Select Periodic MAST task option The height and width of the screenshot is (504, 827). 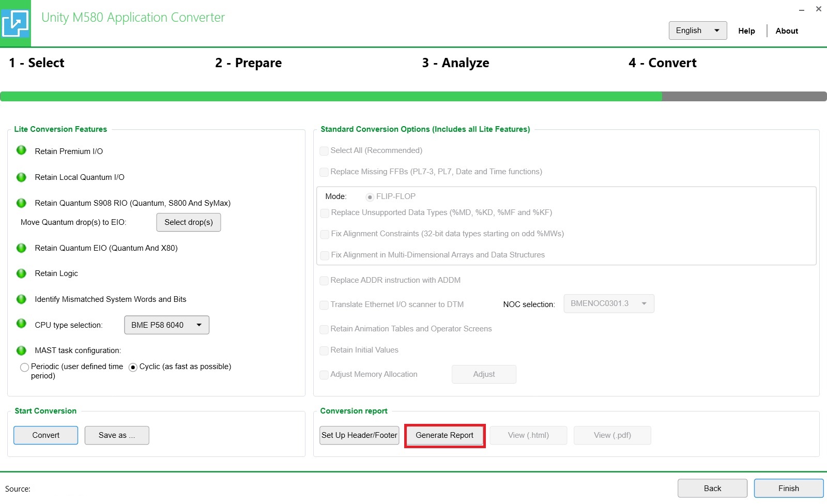[24, 368]
